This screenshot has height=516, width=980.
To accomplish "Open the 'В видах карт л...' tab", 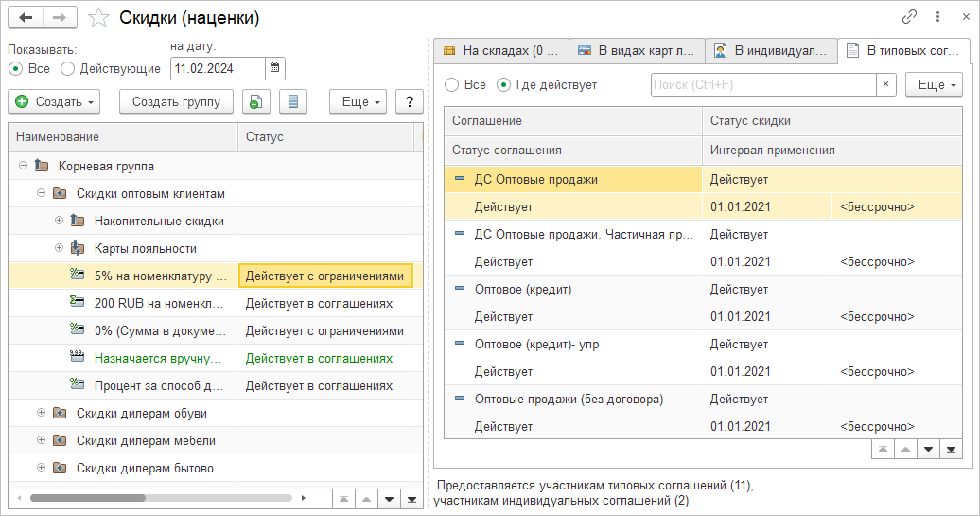I will (x=639, y=50).
